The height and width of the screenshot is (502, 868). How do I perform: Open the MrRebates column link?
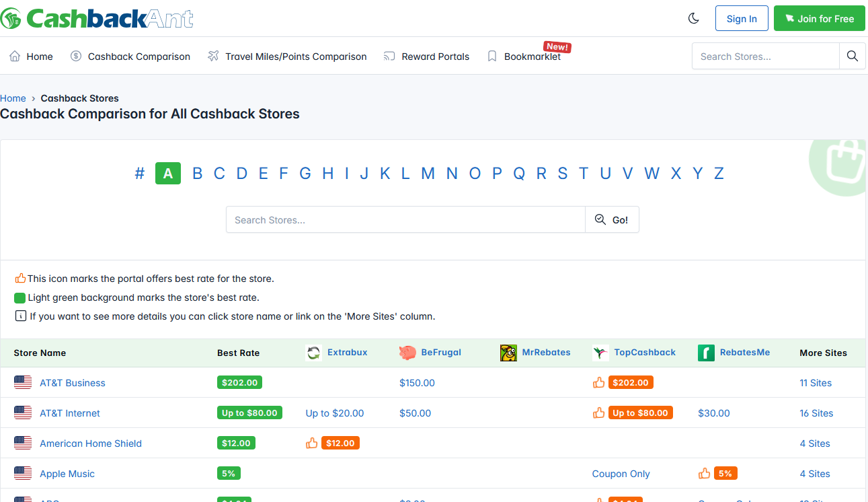pos(546,353)
